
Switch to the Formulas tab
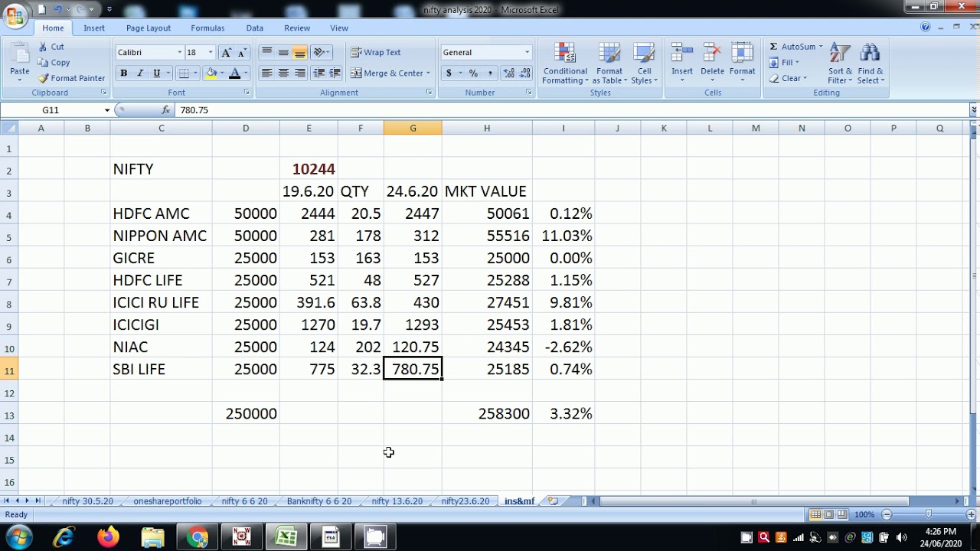point(207,28)
